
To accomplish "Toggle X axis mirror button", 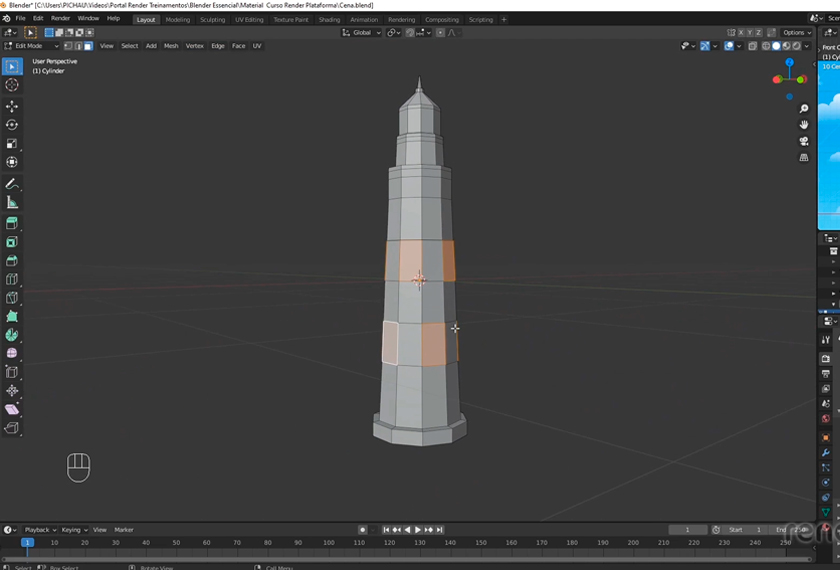I will 743,33.
